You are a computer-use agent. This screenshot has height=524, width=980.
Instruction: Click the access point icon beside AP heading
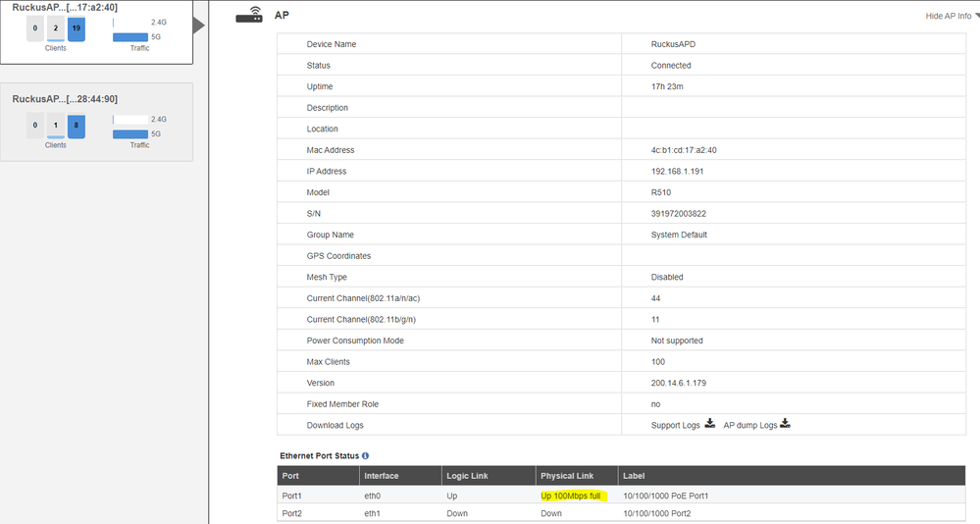tap(249, 16)
